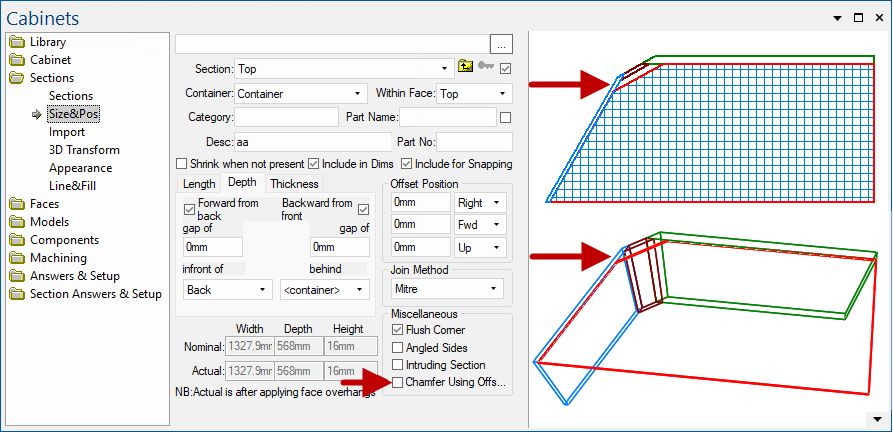Switch to the Thickness tab
The width and height of the screenshot is (893, 432).
tap(294, 184)
